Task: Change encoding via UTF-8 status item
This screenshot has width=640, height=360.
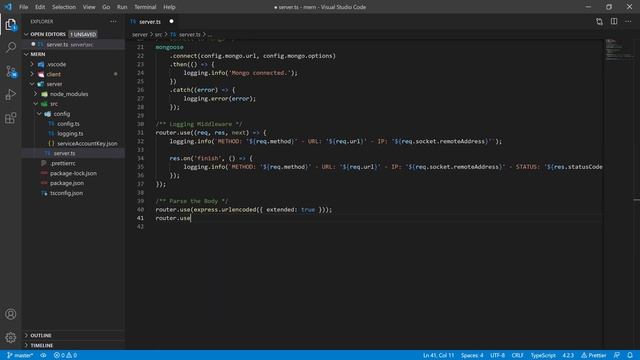Action: pos(498,355)
